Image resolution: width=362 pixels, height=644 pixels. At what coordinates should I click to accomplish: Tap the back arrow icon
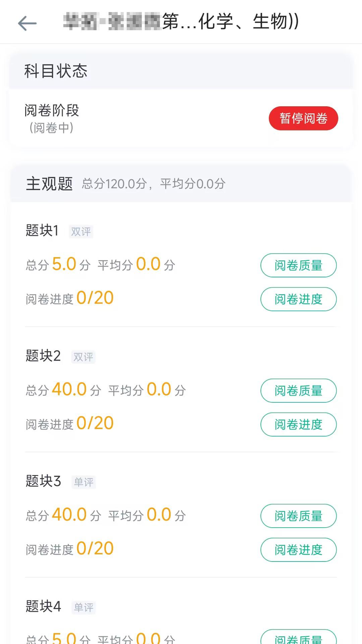click(27, 23)
